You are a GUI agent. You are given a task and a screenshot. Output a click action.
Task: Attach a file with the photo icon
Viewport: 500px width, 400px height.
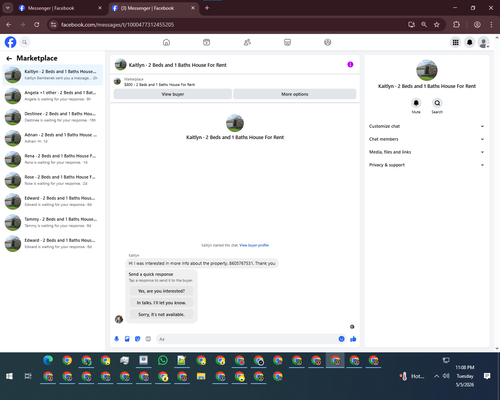(x=127, y=339)
